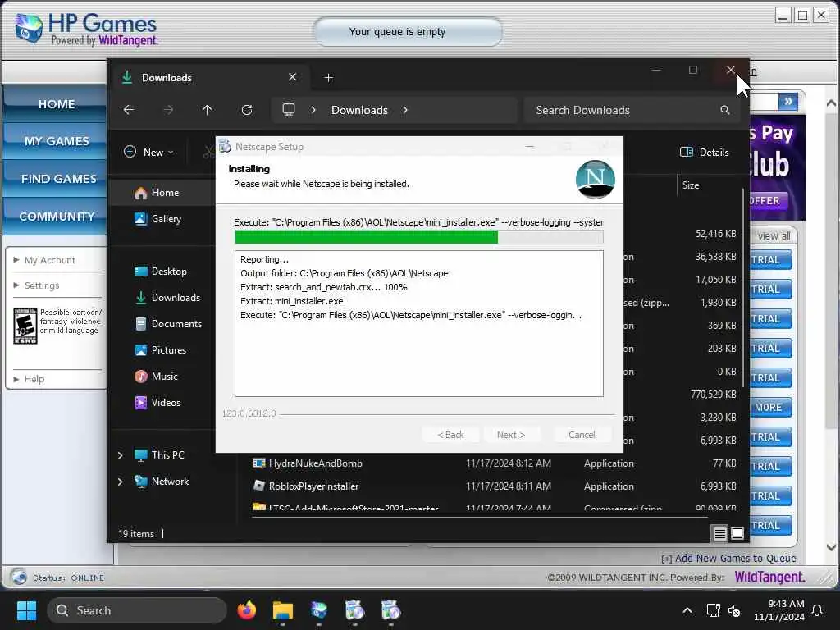
Task: Click the taskbar Search box
Action: pos(137,610)
